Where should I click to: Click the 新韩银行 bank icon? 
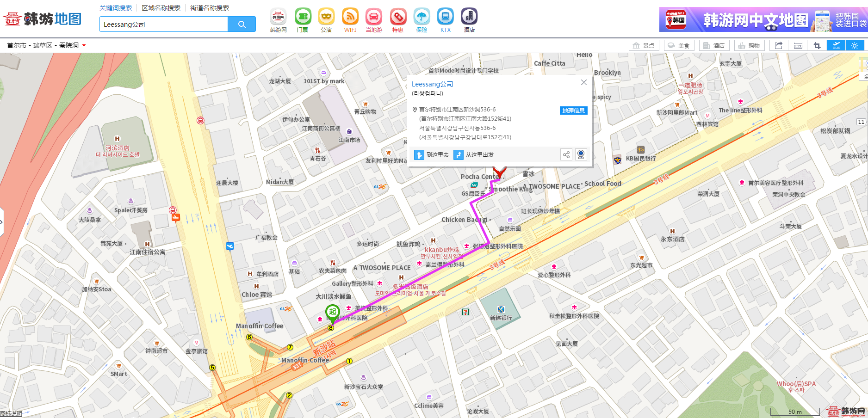click(x=501, y=309)
